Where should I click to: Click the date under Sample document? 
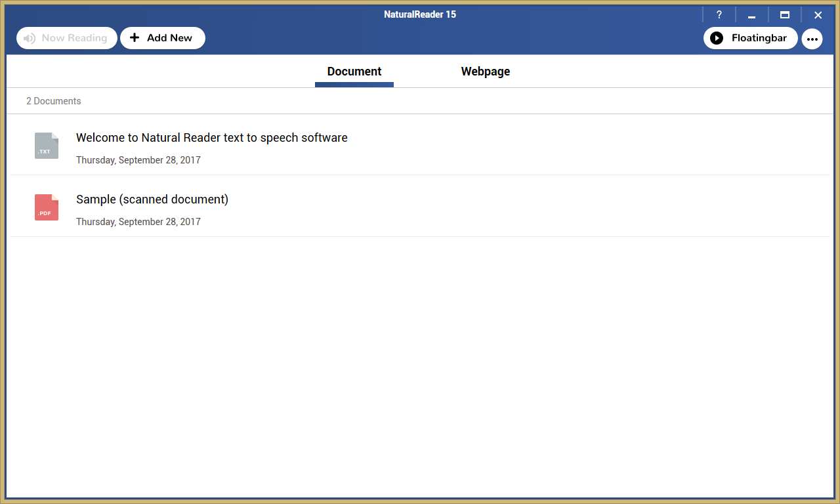coord(138,222)
